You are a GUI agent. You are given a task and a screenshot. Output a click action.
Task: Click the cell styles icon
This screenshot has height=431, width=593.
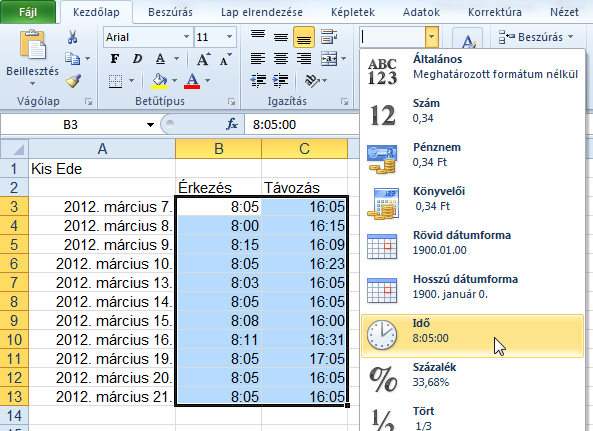tap(467, 39)
